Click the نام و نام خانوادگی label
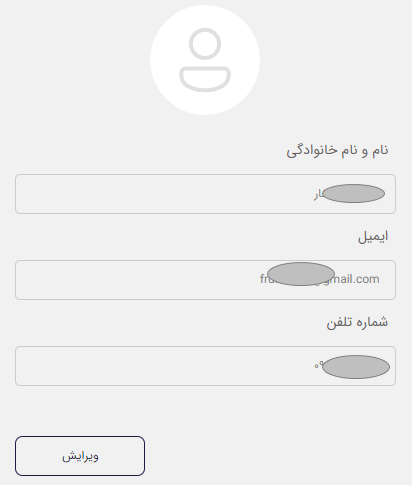The width and height of the screenshot is (412, 485). 337,151
